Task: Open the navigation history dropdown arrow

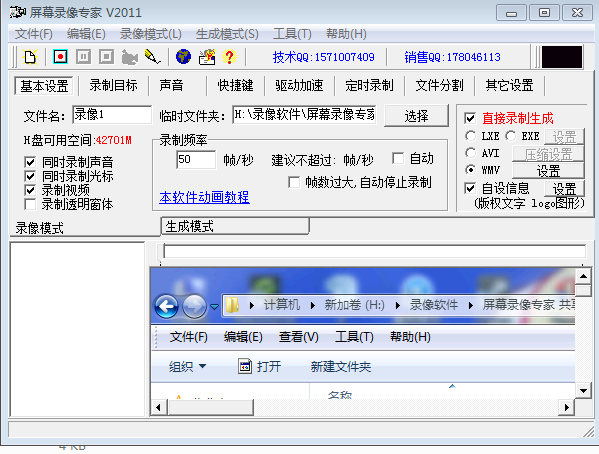Action: tap(214, 306)
